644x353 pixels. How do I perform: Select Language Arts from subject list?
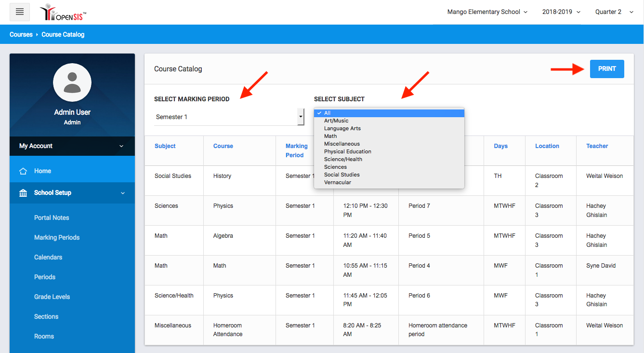(342, 129)
